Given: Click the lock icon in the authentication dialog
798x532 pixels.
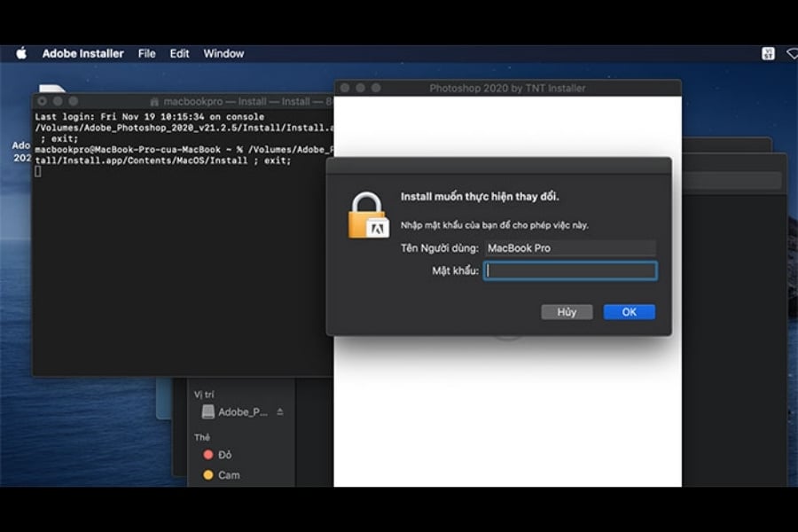Looking at the screenshot, I should pyautogui.click(x=368, y=215).
